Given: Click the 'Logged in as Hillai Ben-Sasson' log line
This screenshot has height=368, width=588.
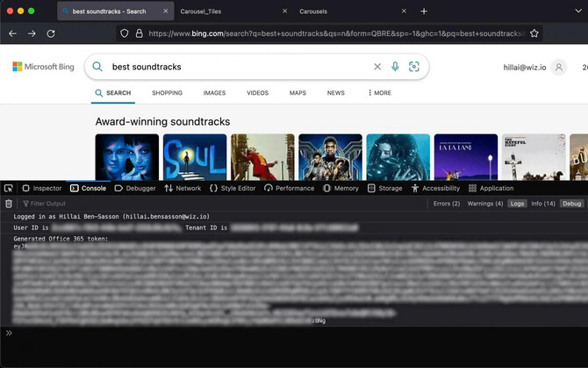Looking at the screenshot, I should (x=111, y=216).
